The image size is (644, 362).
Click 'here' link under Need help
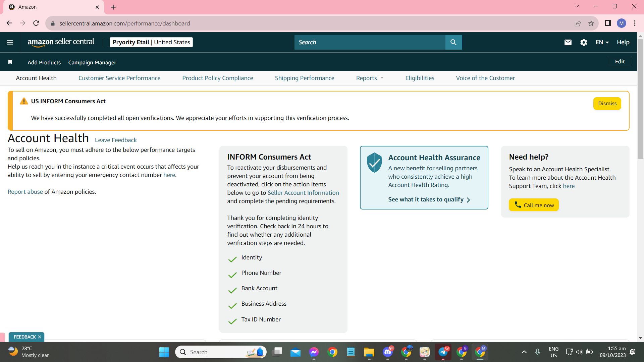pos(569,186)
